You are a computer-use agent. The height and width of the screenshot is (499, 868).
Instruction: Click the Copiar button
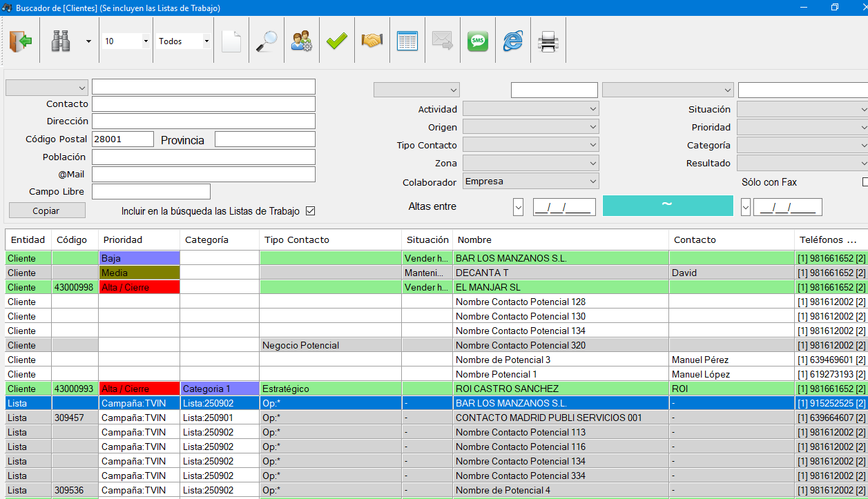tap(47, 211)
